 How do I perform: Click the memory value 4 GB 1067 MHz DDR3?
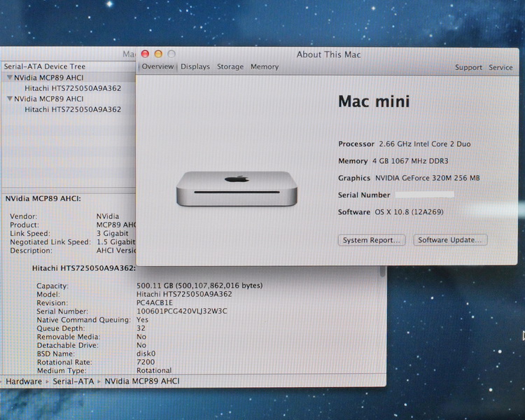(x=410, y=161)
